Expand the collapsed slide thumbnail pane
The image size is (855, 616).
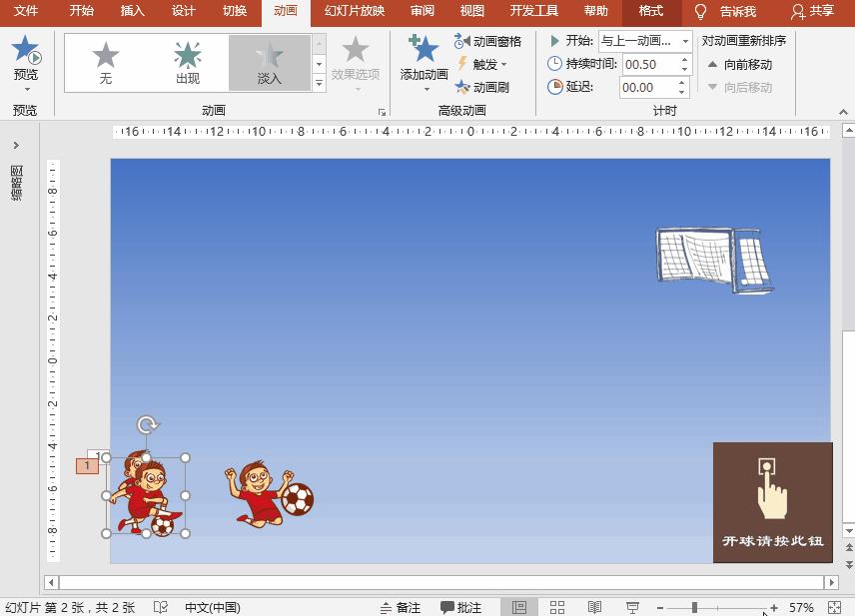15,144
